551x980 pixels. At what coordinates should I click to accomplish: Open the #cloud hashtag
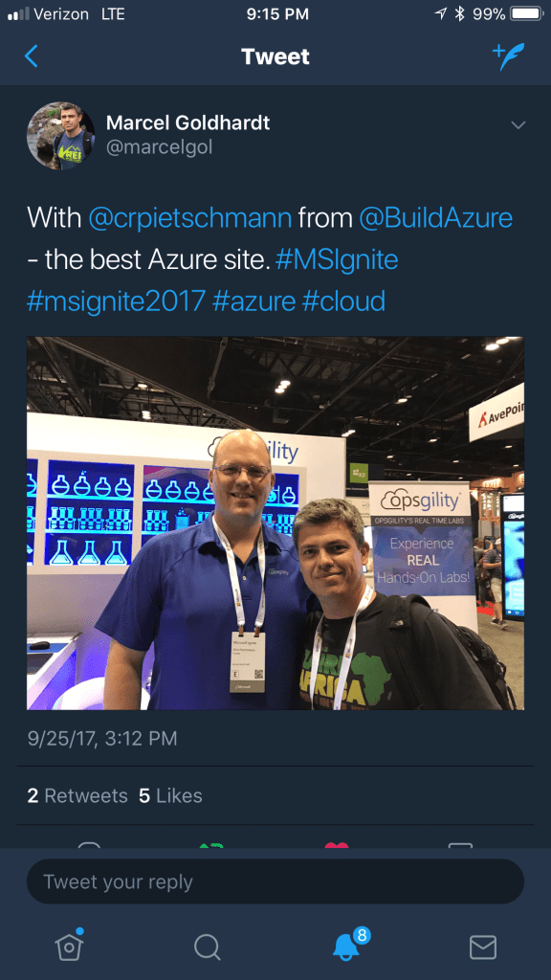point(343,301)
